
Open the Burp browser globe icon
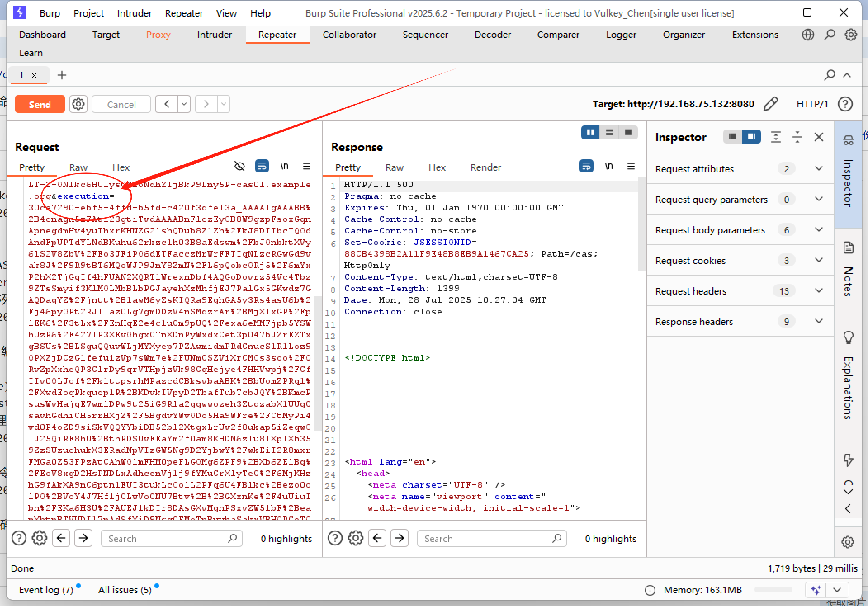pyautogui.click(x=808, y=35)
